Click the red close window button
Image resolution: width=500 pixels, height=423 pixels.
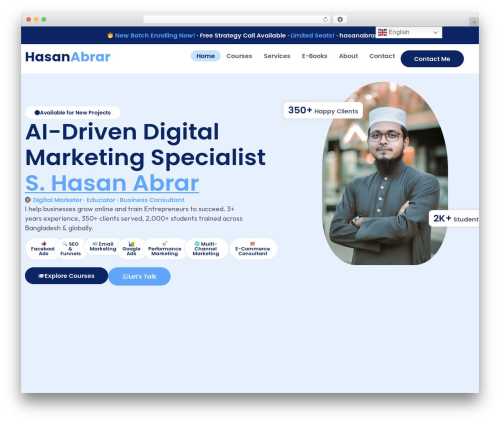click(29, 19)
